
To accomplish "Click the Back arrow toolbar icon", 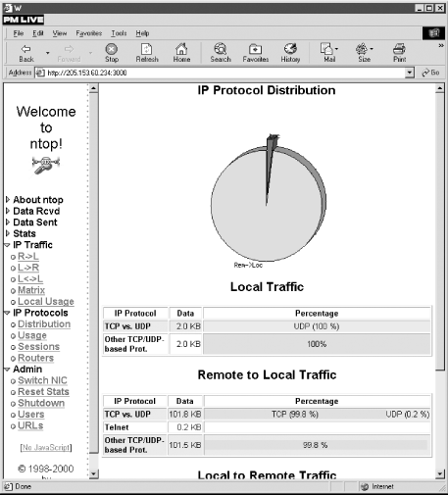I will [25, 49].
